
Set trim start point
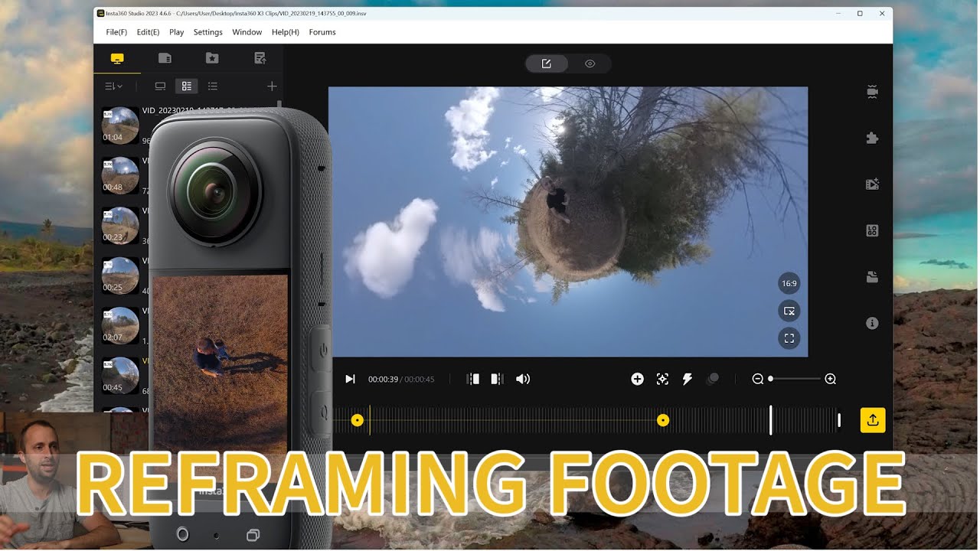pos(473,379)
